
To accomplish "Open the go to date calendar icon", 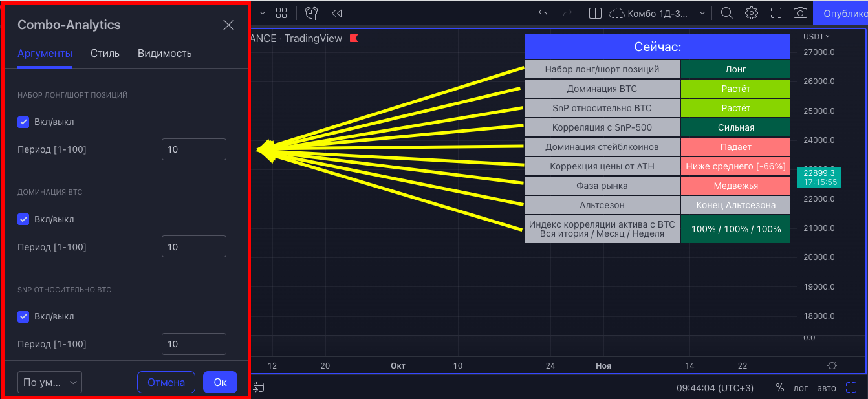I will point(259,387).
